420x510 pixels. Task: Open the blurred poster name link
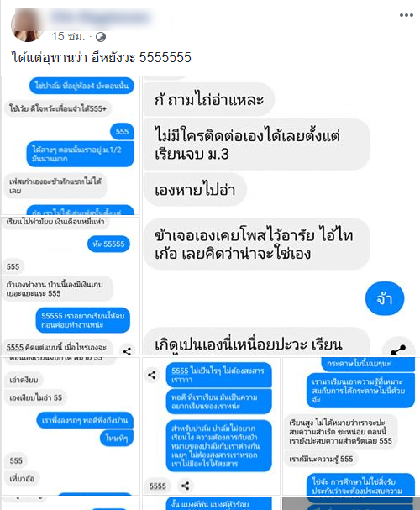tap(102, 17)
